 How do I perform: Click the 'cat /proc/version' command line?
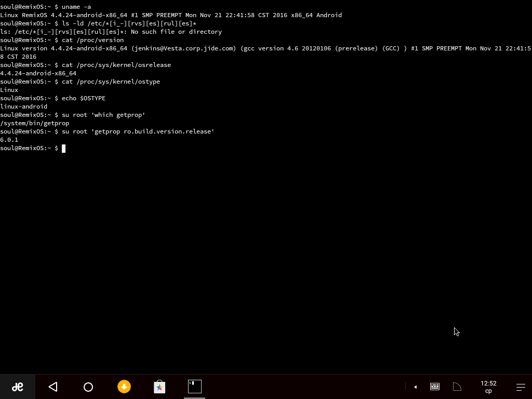tap(62, 40)
